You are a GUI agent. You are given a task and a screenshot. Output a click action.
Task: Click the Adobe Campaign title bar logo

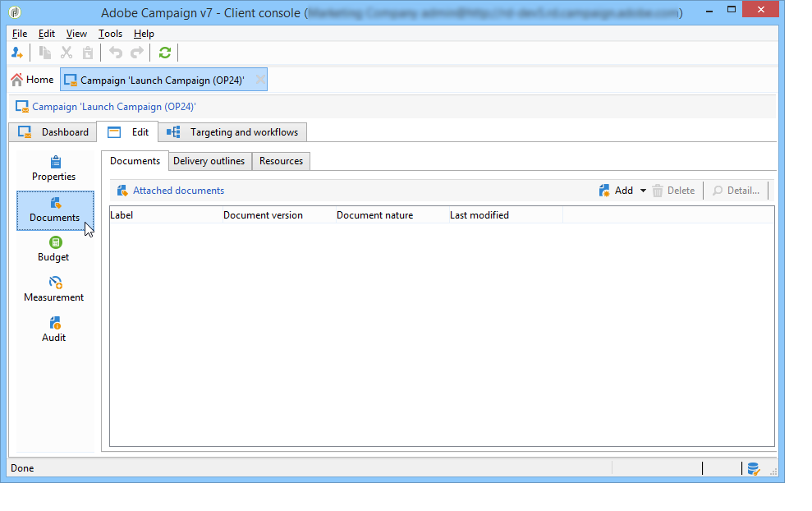(x=15, y=12)
